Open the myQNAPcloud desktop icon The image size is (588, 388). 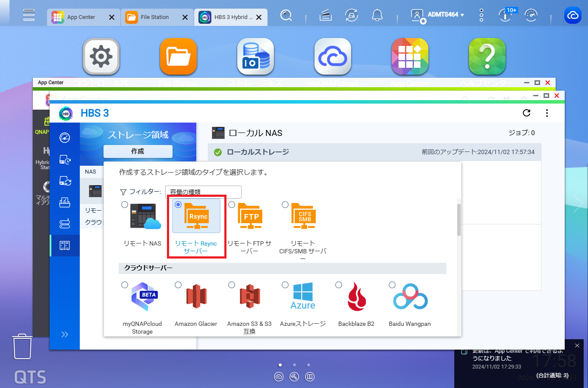333,57
